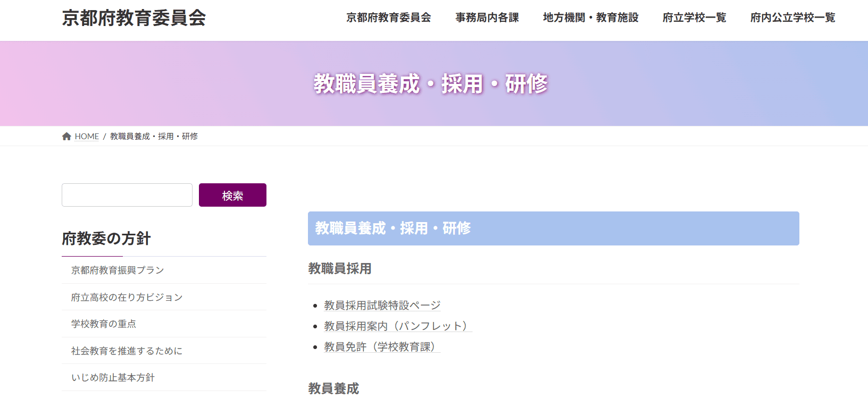Open the HOME breadcrumb link

point(87,137)
